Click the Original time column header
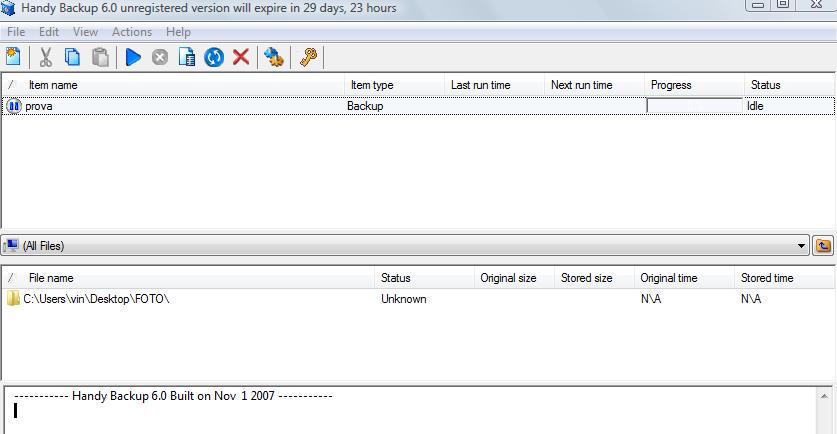837x434 pixels. click(684, 278)
